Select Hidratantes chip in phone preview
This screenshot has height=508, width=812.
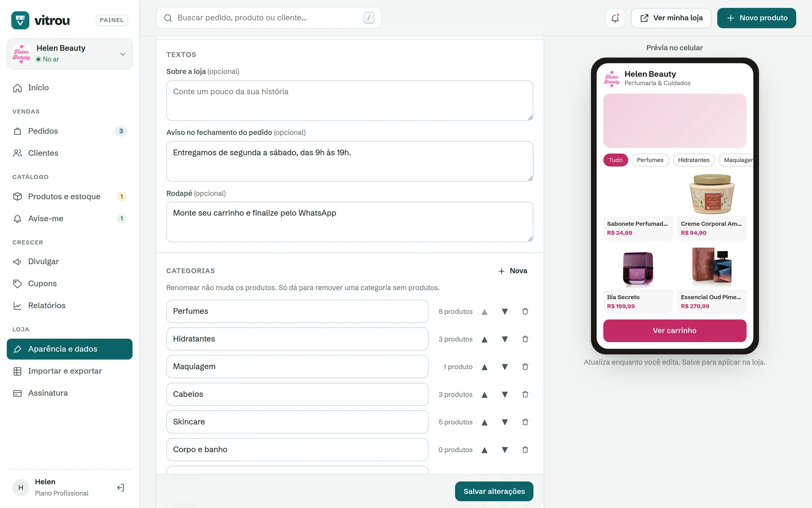(693, 160)
